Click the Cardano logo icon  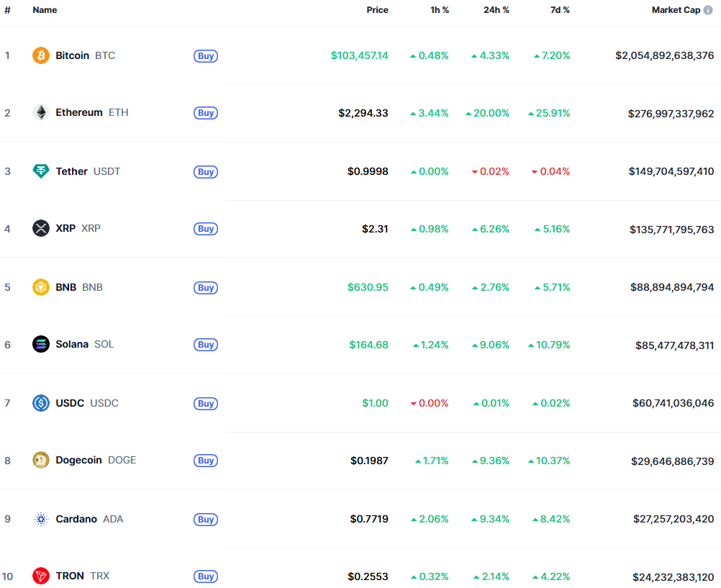click(41, 519)
